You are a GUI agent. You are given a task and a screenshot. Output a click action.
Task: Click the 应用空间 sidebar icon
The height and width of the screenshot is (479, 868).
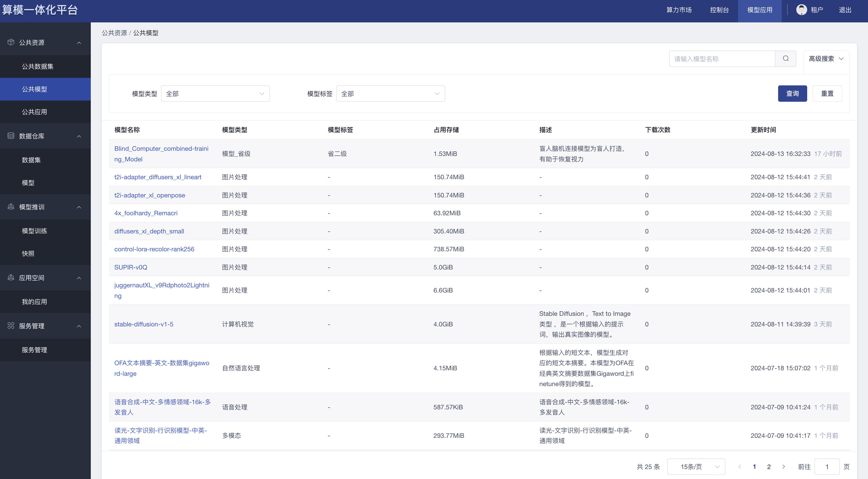tap(11, 277)
